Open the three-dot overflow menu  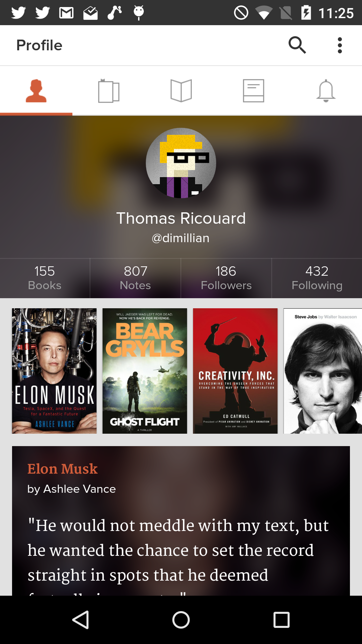(x=340, y=45)
